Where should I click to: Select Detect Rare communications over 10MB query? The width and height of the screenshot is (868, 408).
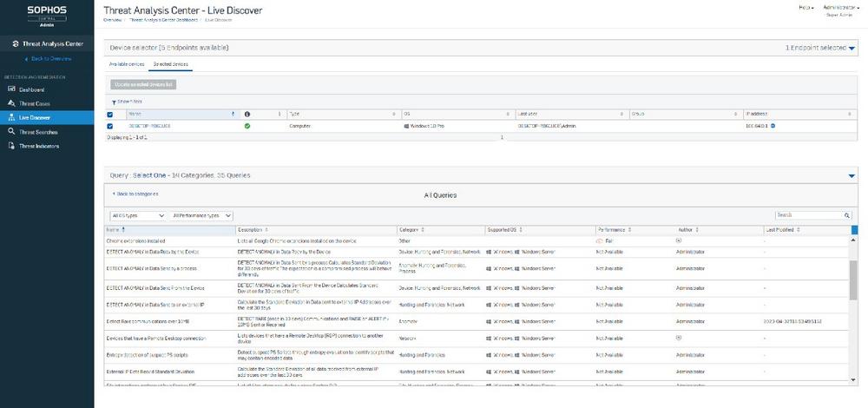(146, 321)
